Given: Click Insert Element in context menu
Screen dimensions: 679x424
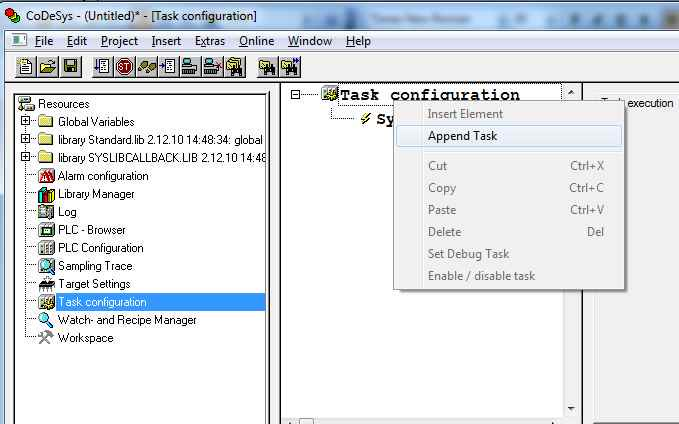Looking at the screenshot, I should [x=509, y=114].
